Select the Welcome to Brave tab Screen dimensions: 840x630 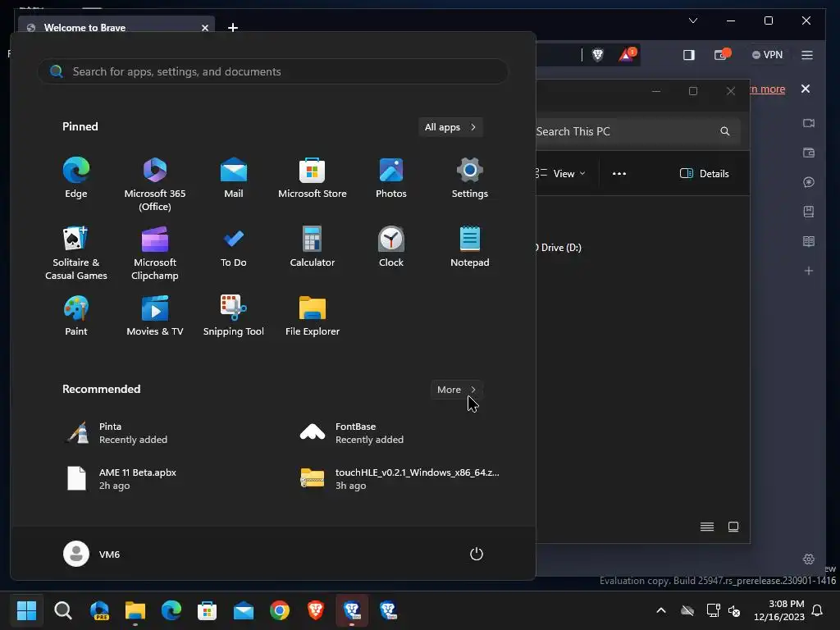(116, 27)
